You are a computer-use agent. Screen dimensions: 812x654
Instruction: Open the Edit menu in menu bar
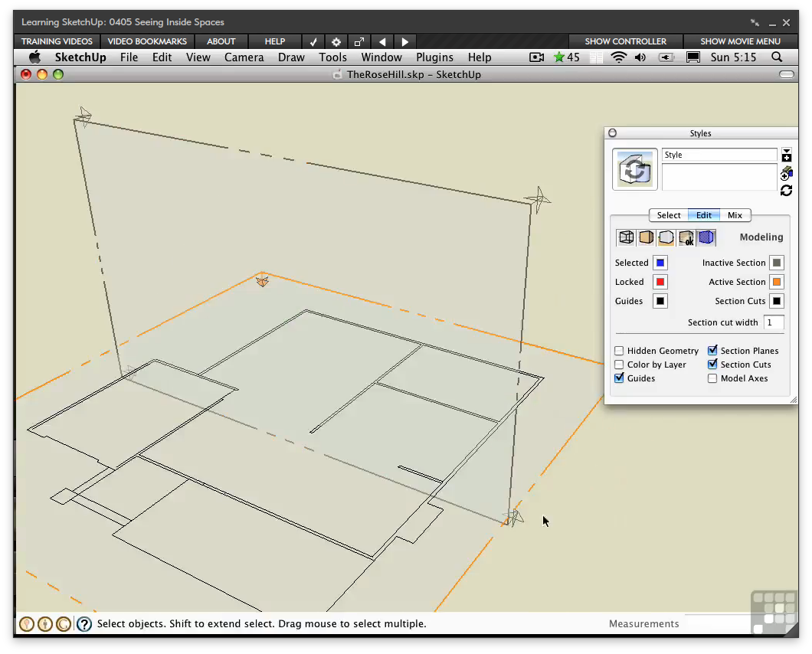[162, 57]
